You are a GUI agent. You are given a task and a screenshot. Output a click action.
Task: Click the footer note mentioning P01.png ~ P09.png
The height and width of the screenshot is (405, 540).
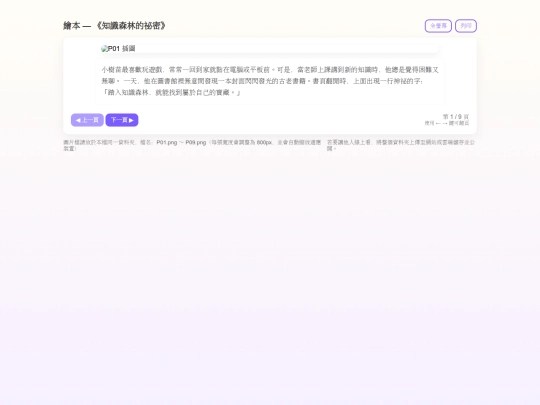193,145
